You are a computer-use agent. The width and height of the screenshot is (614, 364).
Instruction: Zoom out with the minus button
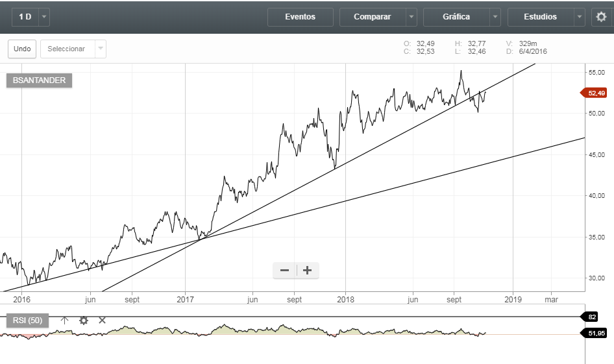click(284, 271)
